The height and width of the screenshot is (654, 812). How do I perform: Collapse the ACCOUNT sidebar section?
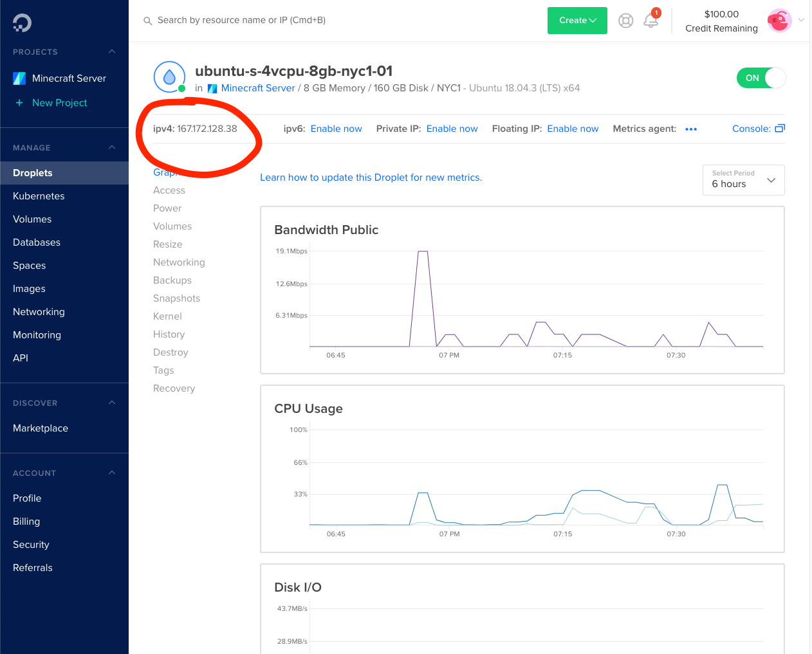112,473
